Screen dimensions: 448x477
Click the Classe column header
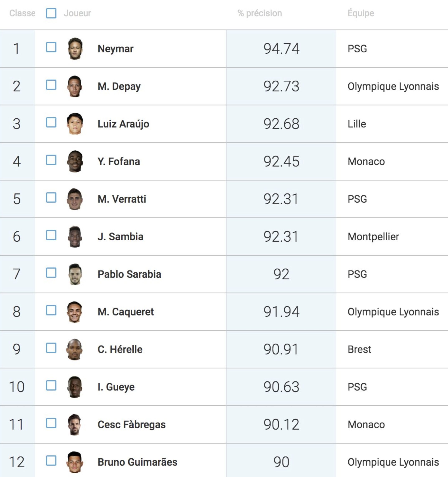(x=22, y=13)
